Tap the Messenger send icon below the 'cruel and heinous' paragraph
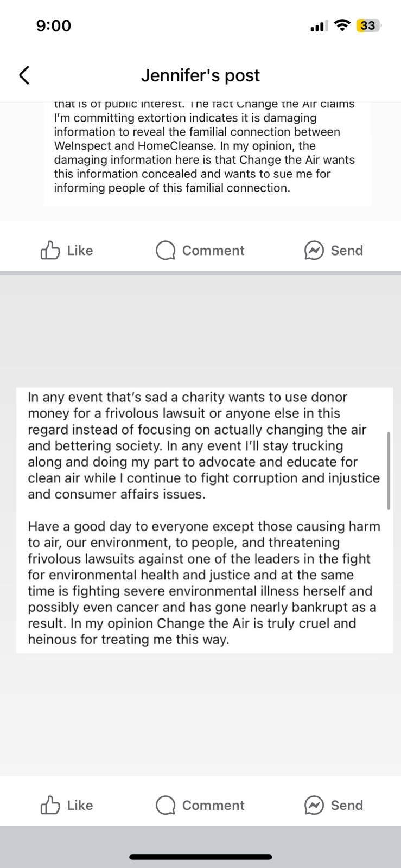The height and width of the screenshot is (868, 401). coord(314,806)
